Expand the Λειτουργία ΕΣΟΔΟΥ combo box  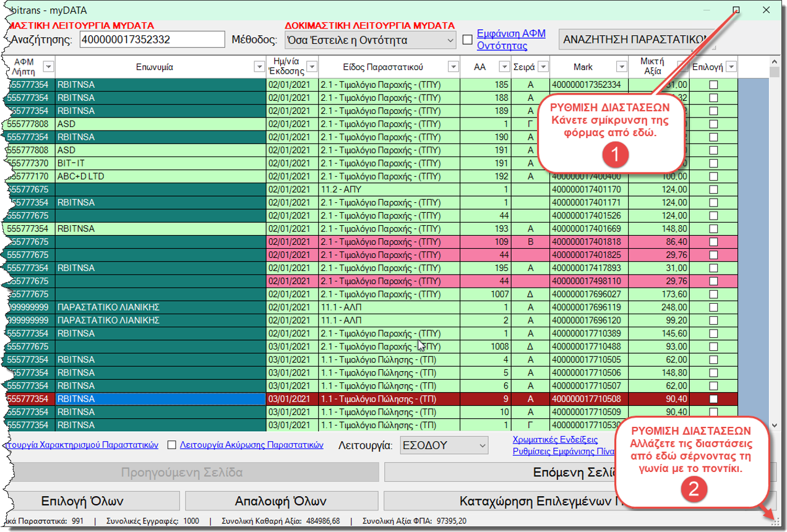pos(482,445)
